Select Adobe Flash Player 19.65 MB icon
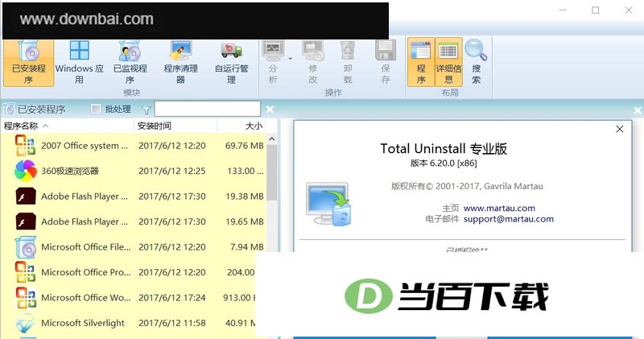 coord(26,221)
